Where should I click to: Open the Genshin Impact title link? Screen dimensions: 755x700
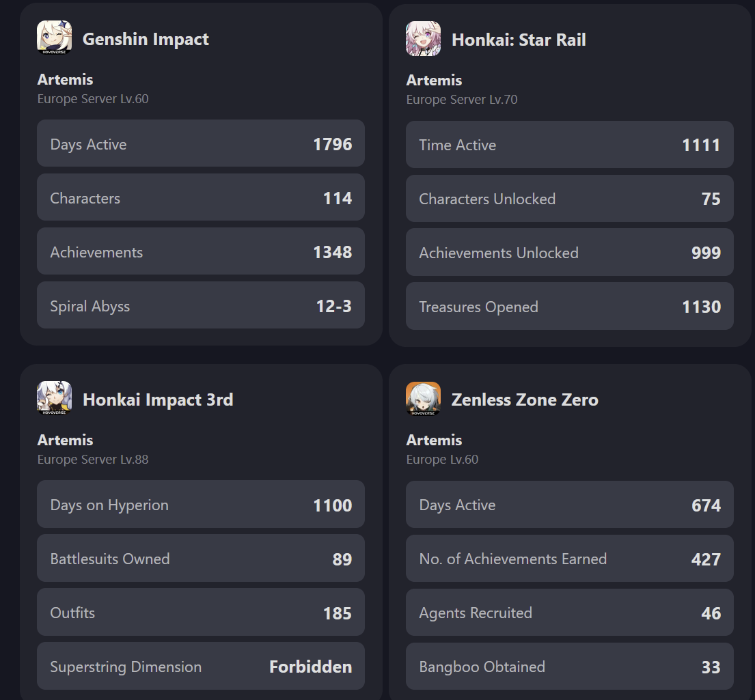[x=146, y=39]
